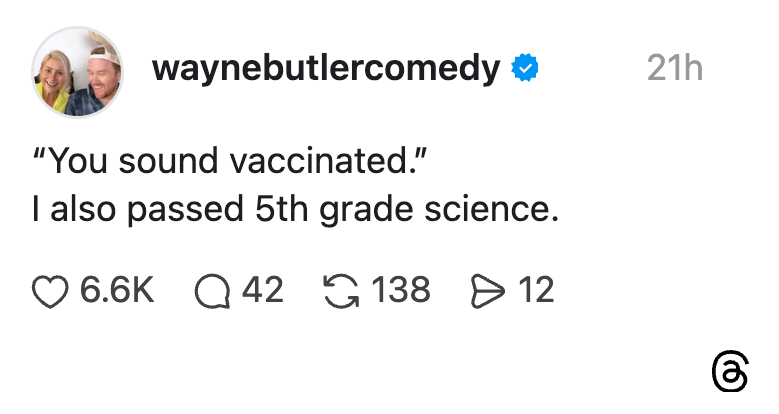Open the waynebutlercomedy profile picture
The height and width of the screenshot is (414, 779).
[x=78, y=72]
